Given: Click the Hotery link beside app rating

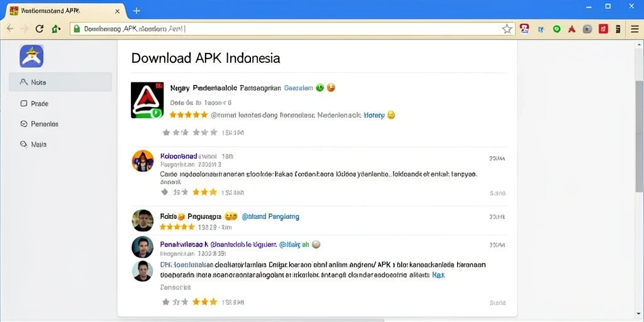Looking at the screenshot, I should pos(374,116).
